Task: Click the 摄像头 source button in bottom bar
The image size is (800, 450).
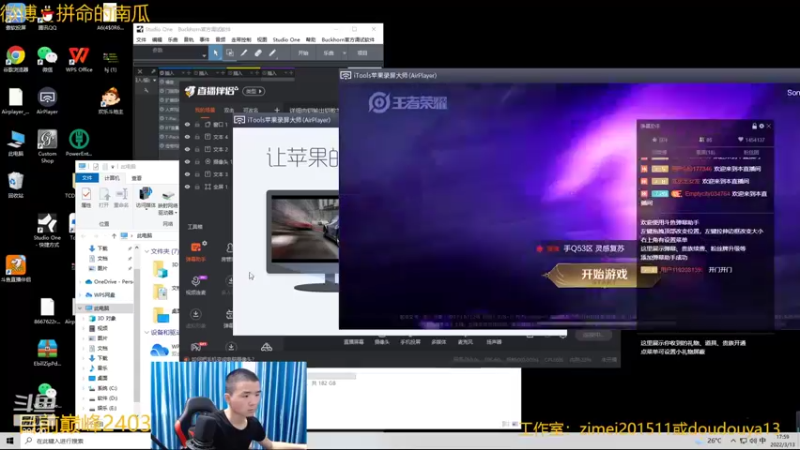Action: (x=382, y=342)
